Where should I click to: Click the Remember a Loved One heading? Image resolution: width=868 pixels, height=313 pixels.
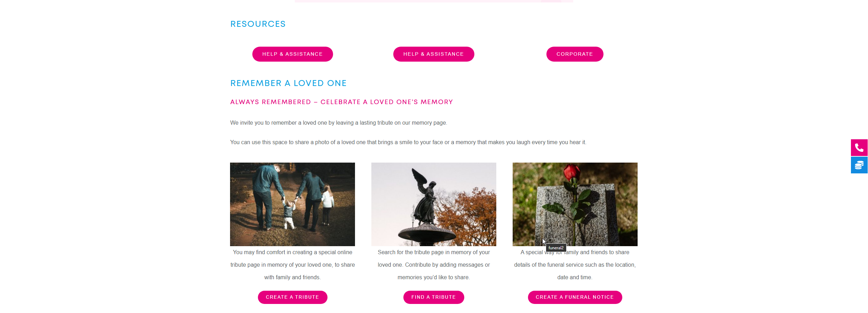(288, 83)
